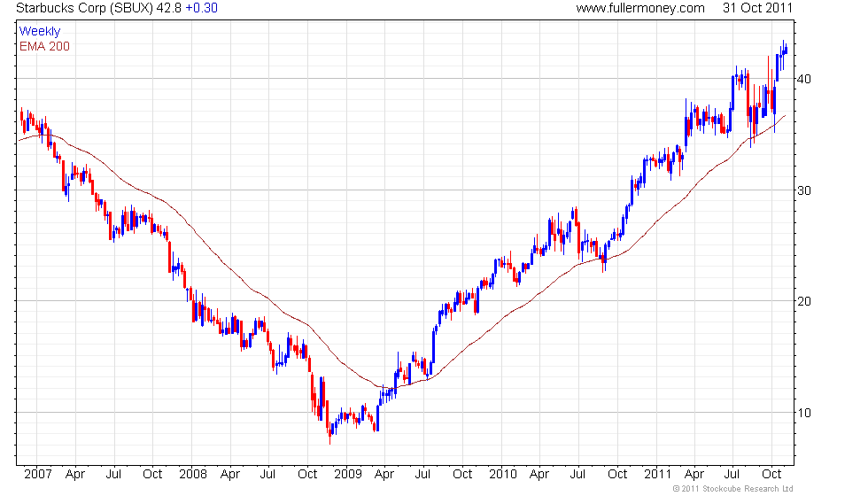This screenshot has width=868, height=496.
Task: Click the 10 price axis label
Action: pos(804,413)
